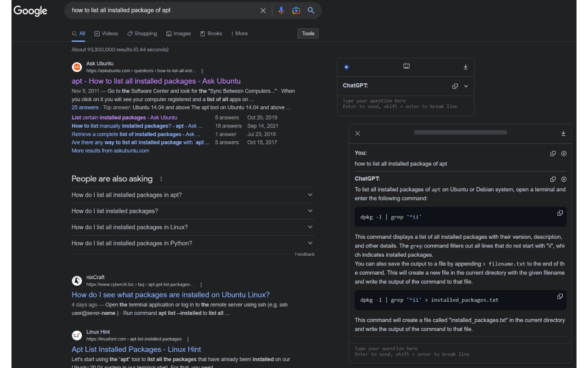
Task: Copy the dpkg grep command with copy icon
Action: (560, 213)
